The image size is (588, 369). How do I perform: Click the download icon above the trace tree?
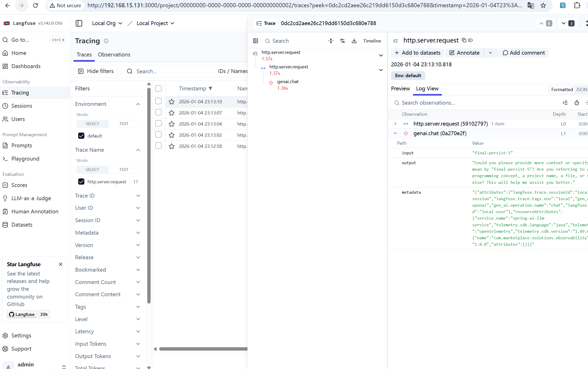point(354,41)
